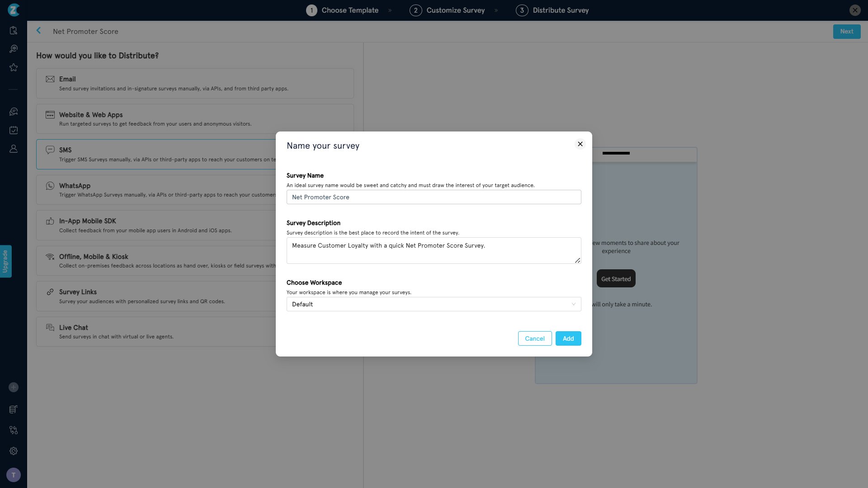Close the survey wizard with top-right X
The image size is (868, 488).
click(x=855, y=10)
